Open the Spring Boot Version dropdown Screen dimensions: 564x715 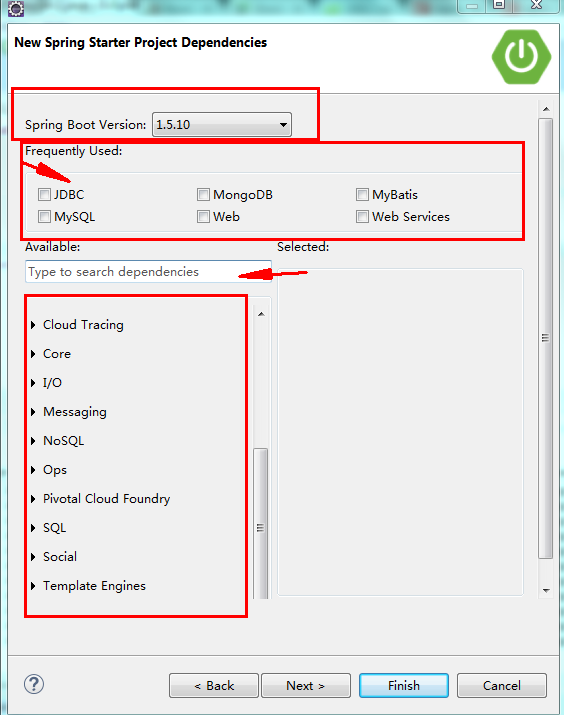[222, 124]
